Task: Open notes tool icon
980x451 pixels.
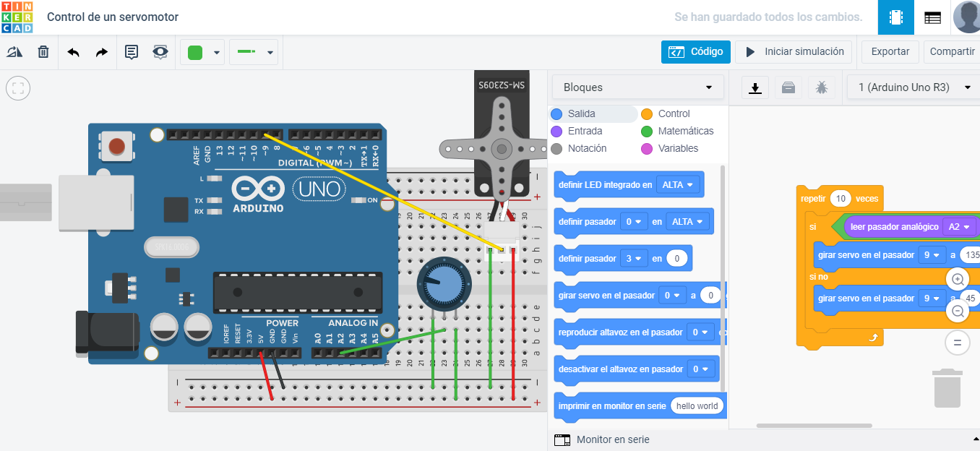Action: point(132,52)
